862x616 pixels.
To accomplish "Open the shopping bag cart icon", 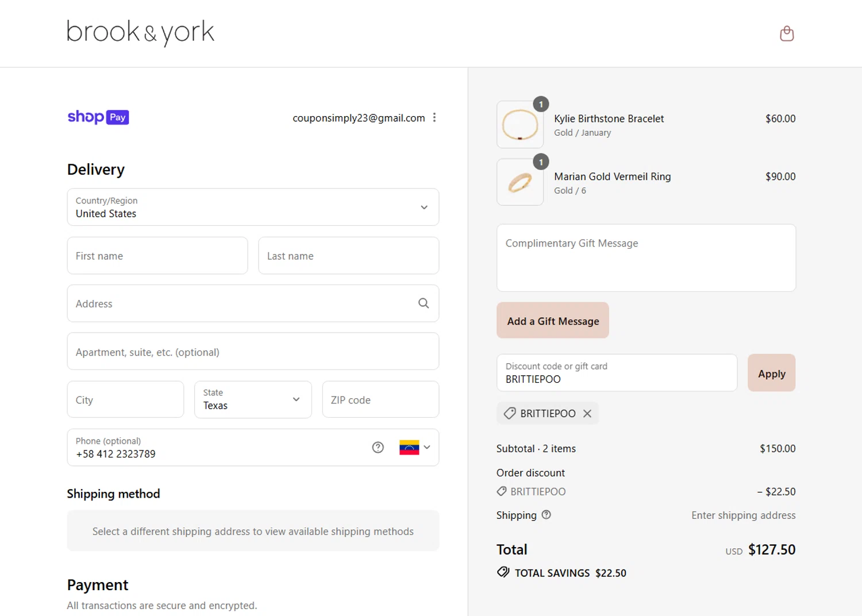I will (787, 33).
